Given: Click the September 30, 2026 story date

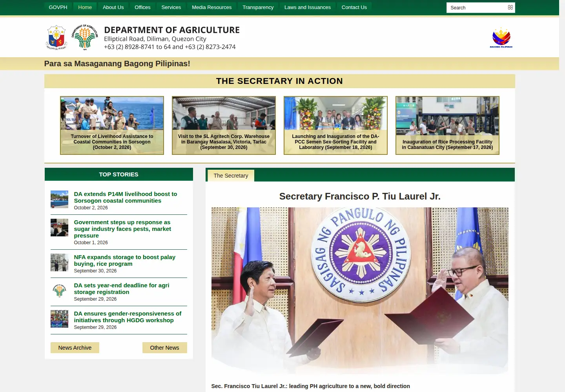Looking at the screenshot, I should click(x=95, y=271).
